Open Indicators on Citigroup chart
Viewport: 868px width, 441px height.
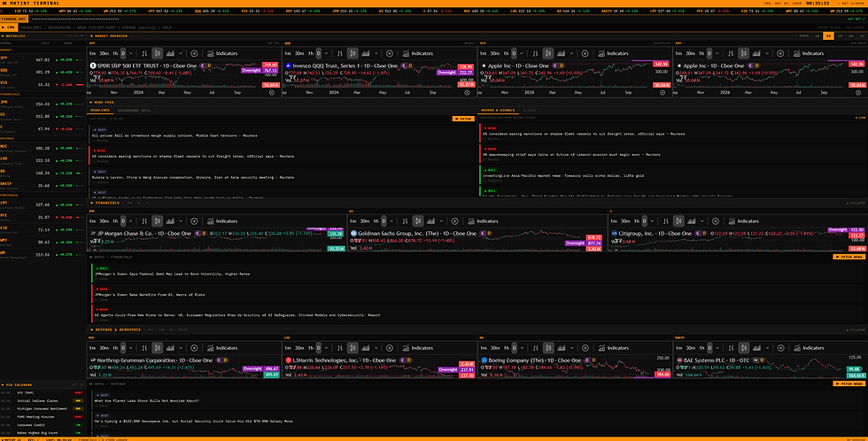743,220
